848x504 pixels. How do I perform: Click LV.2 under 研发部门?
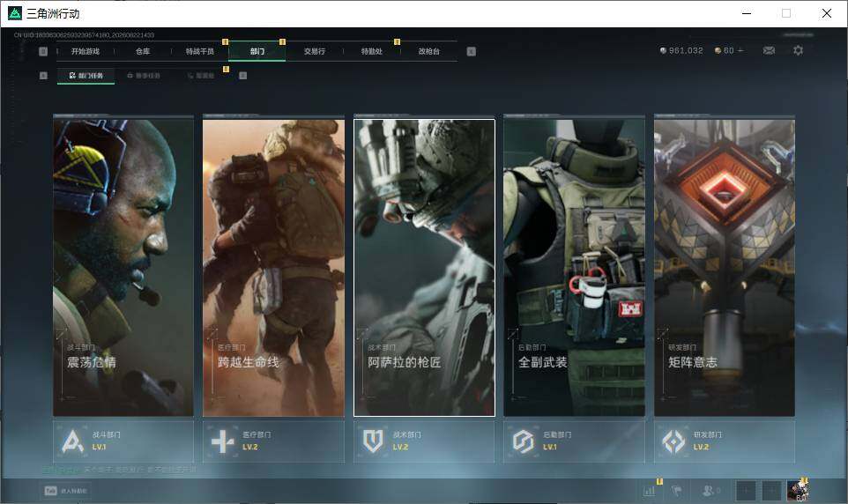(x=701, y=448)
